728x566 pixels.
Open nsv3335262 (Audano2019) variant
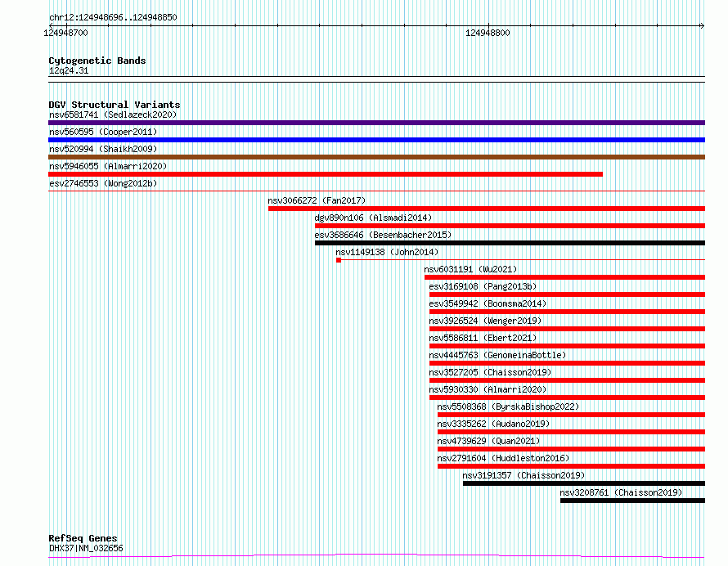point(493,424)
